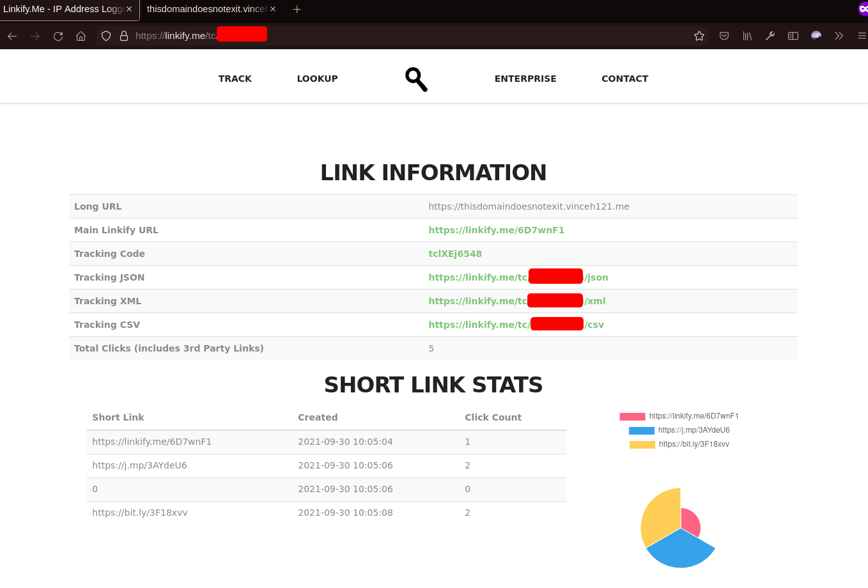Click the magnifying glass logo icon
868x588 pixels.
pyautogui.click(x=416, y=79)
